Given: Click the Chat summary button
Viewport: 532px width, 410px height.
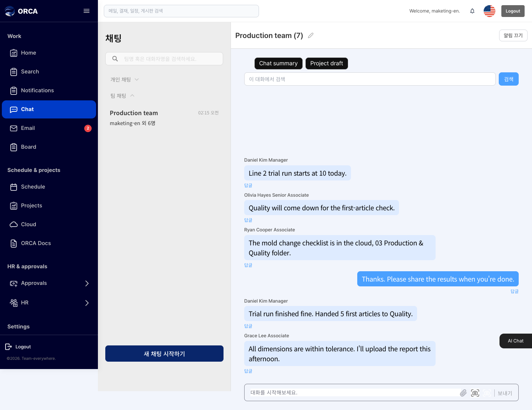Looking at the screenshot, I should 279,63.
